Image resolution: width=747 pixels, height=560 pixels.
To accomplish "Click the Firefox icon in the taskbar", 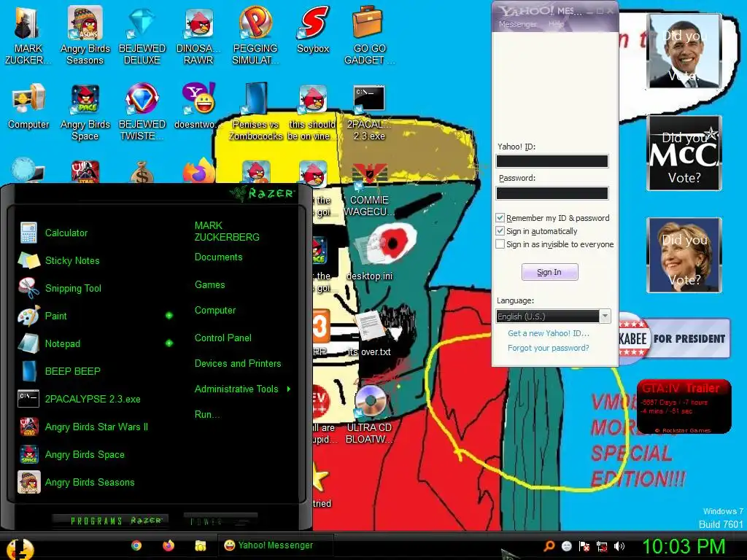I will (x=169, y=545).
